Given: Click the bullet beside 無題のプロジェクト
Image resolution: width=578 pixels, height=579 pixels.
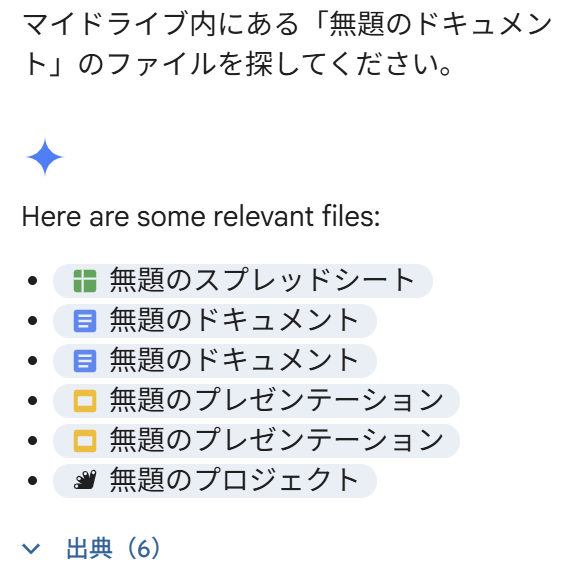Looking at the screenshot, I should point(33,481).
